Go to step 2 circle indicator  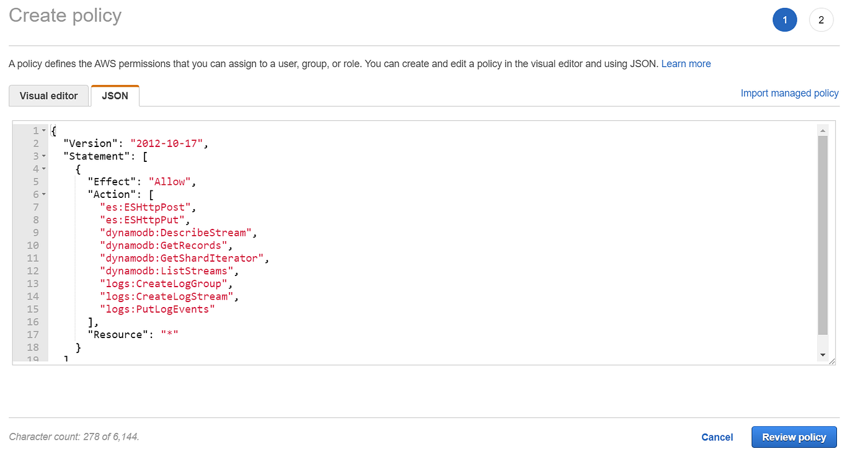[x=821, y=20]
